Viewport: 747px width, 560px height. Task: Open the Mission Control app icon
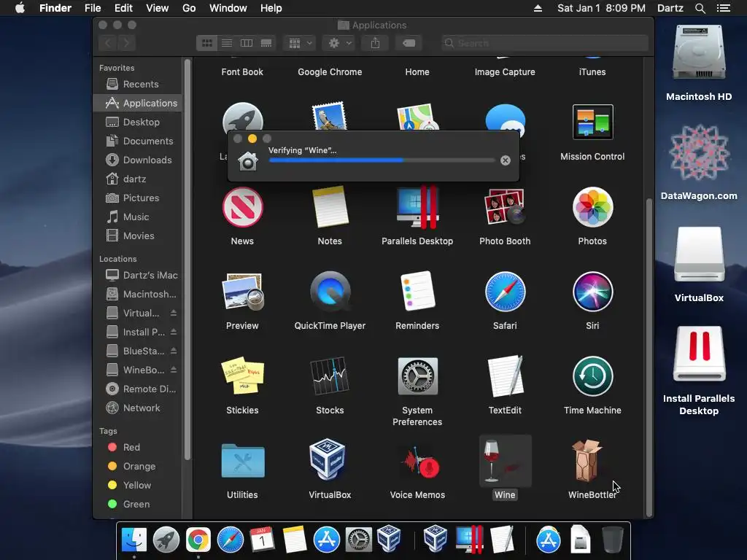click(x=592, y=122)
